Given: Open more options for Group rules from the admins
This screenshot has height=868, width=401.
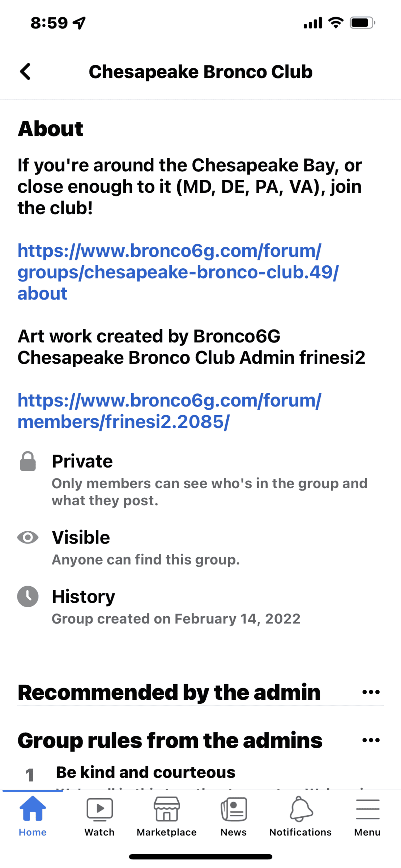Looking at the screenshot, I should pos(371,740).
